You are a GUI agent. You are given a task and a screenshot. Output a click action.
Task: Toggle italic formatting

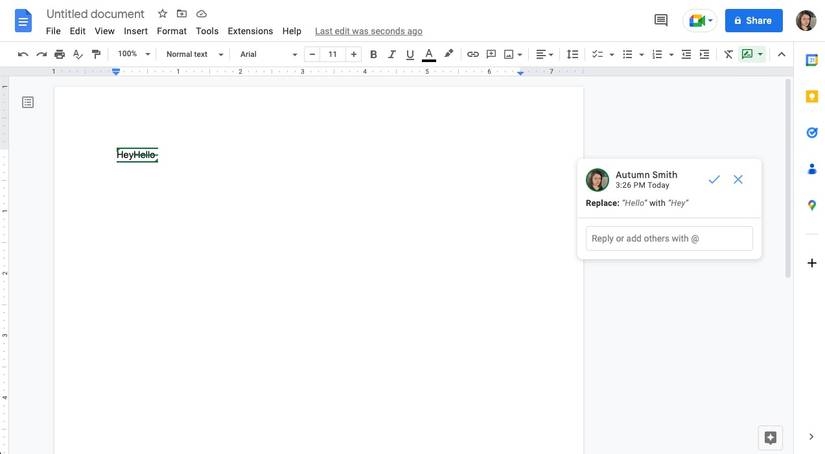391,54
